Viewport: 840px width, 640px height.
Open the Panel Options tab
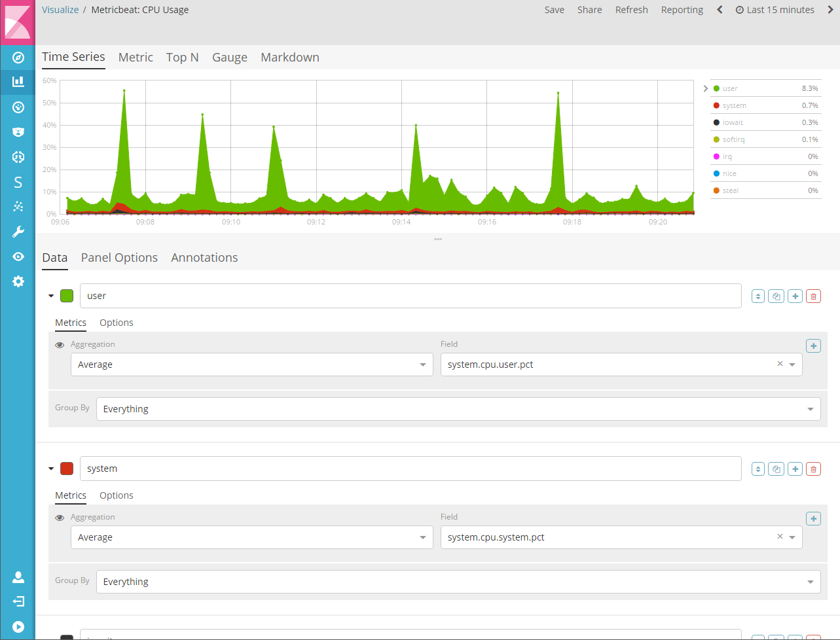(119, 257)
